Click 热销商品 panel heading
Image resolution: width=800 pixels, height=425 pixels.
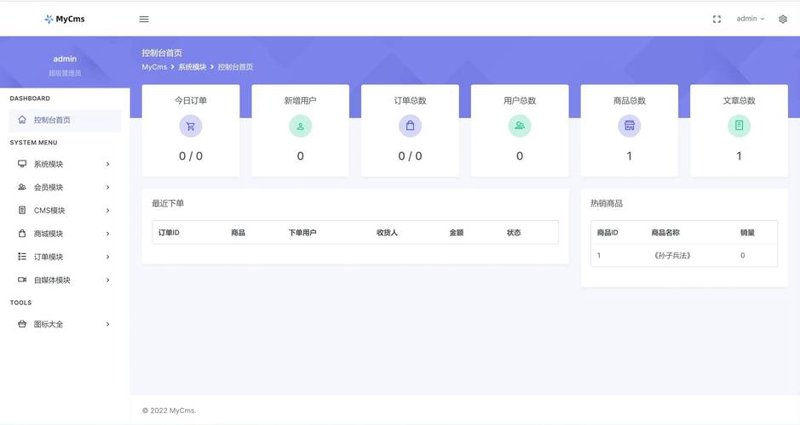point(606,204)
